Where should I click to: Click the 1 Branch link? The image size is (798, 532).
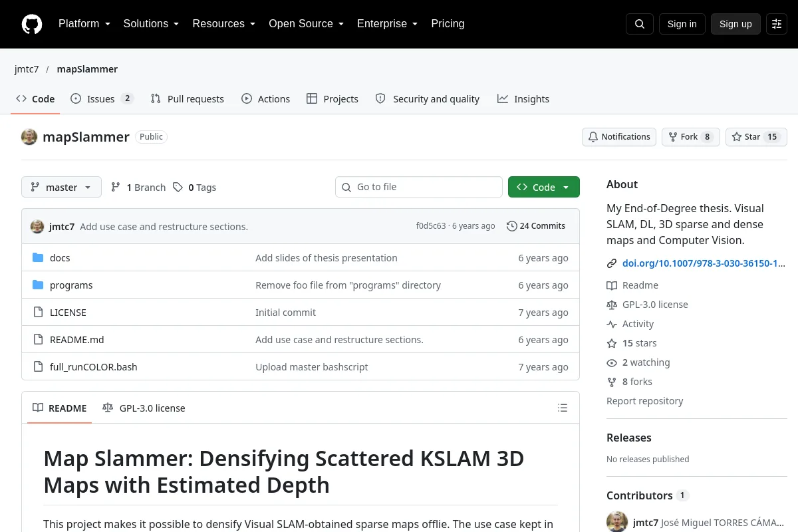coord(138,188)
